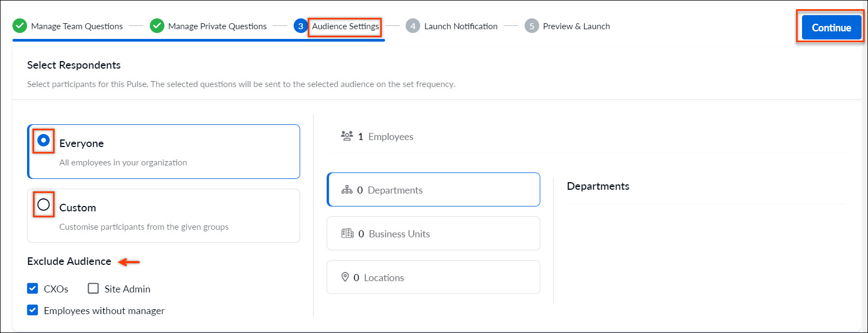This screenshot has height=333, width=868.
Task: Uncheck Employees without manager checkbox
Action: tap(32, 310)
